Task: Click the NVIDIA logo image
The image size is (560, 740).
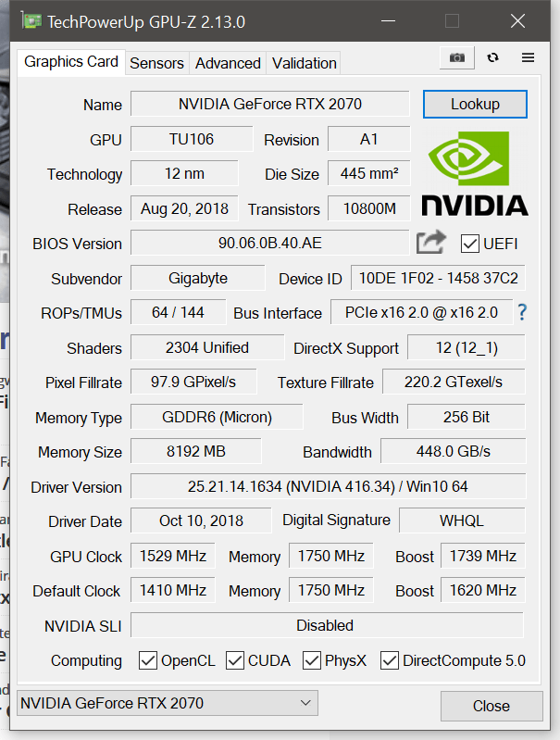Action: point(475,174)
